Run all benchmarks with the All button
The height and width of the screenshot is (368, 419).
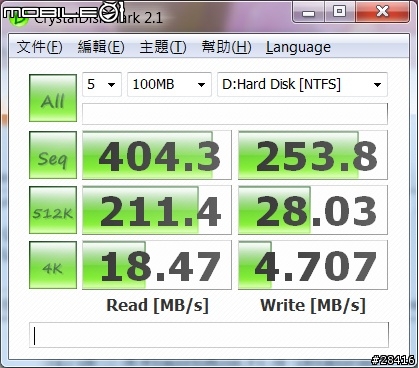(x=53, y=98)
